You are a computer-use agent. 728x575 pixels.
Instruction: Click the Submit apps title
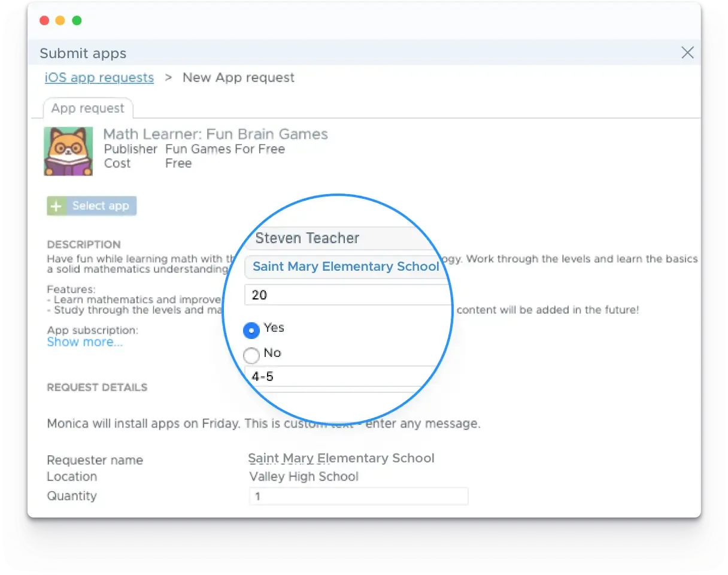(x=83, y=53)
